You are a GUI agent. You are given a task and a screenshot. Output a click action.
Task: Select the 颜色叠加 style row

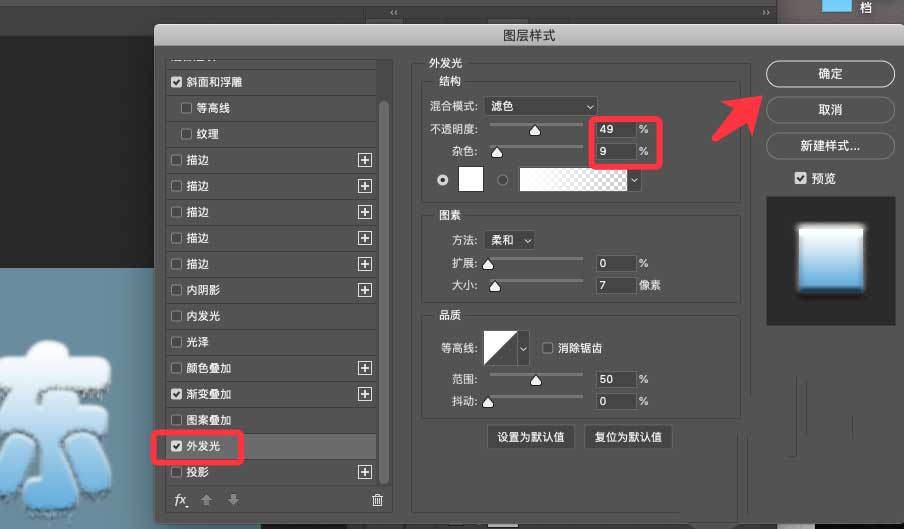[x=271, y=368]
